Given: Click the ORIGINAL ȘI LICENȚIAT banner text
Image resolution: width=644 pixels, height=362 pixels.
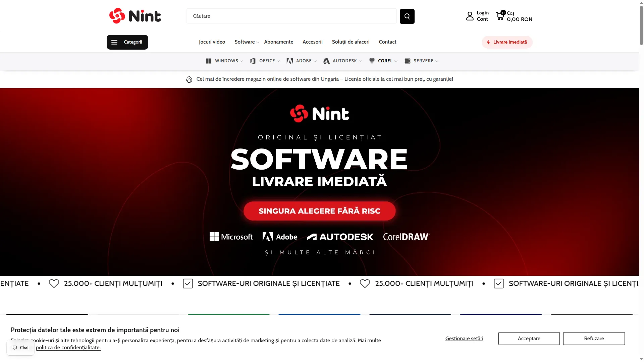Looking at the screenshot, I should click(320, 137).
